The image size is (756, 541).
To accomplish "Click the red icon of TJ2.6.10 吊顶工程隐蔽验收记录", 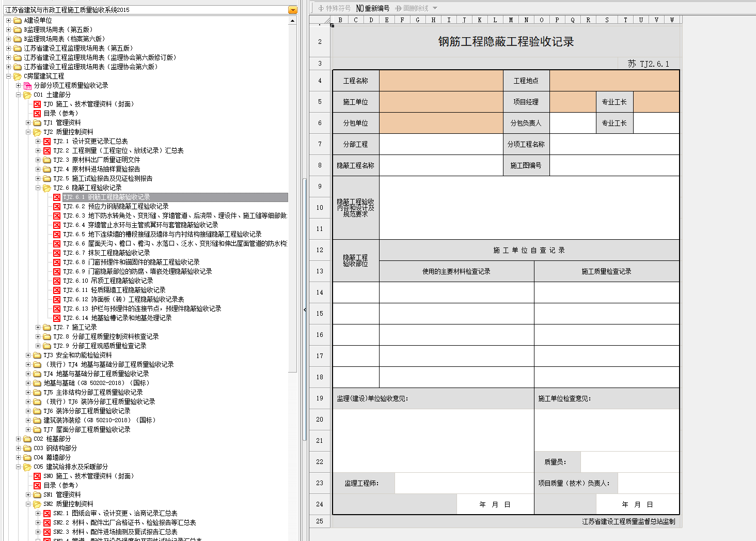I will tap(57, 281).
